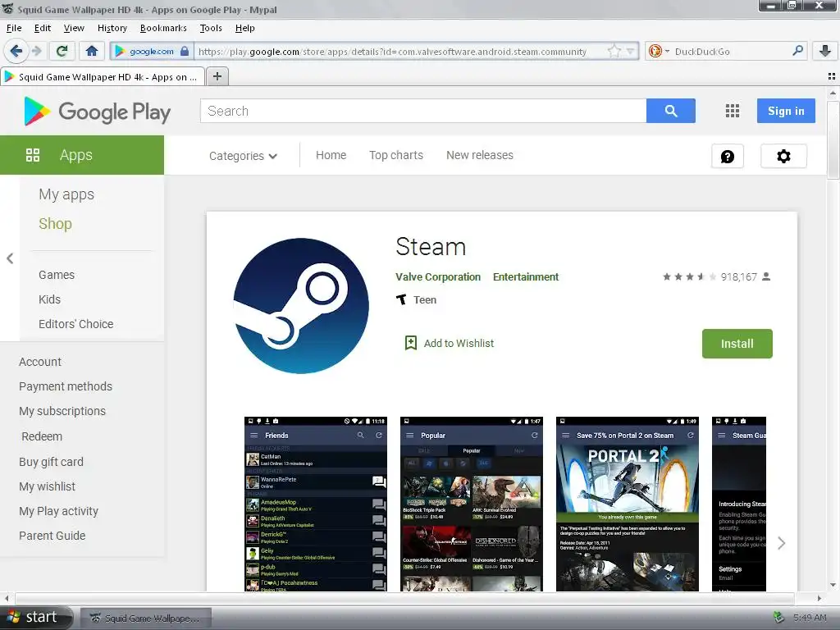Click the Sign in button
Image resolution: width=840 pixels, height=630 pixels.
(x=786, y=111)
